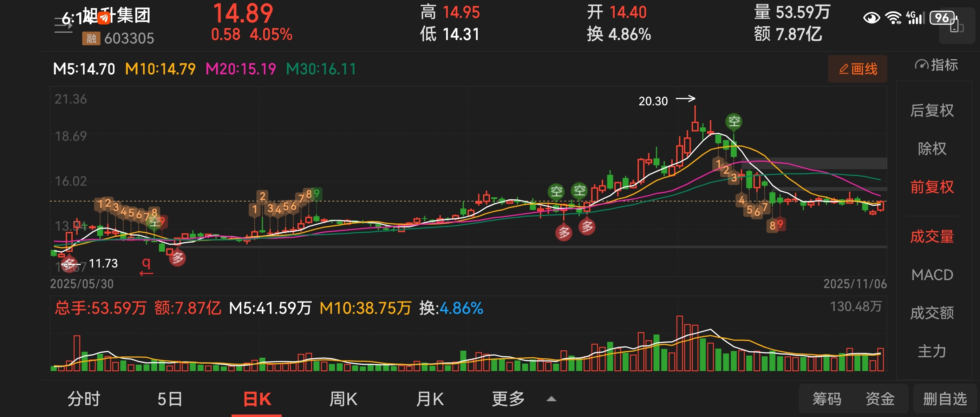Select 后复权 adjustment mode
Image resolution: width=980 pixels, height=417 pixels.
tap(932, 111)
